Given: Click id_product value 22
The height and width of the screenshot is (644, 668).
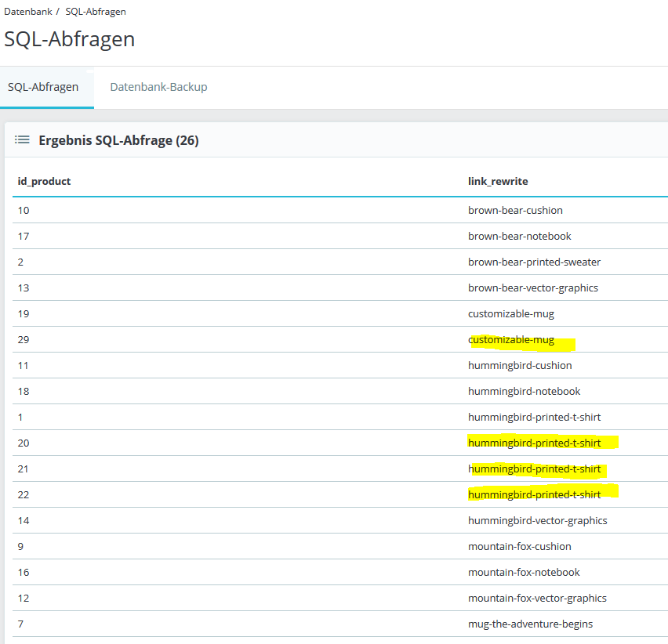Looking at the screenshot, I should pyautogui.click(x=24, y=495).
